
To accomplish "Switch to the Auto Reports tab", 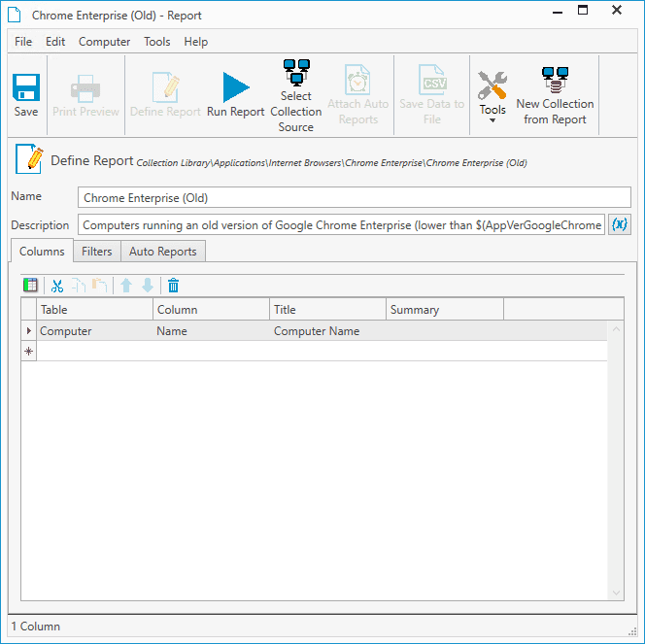I will (x=163, y=251).
